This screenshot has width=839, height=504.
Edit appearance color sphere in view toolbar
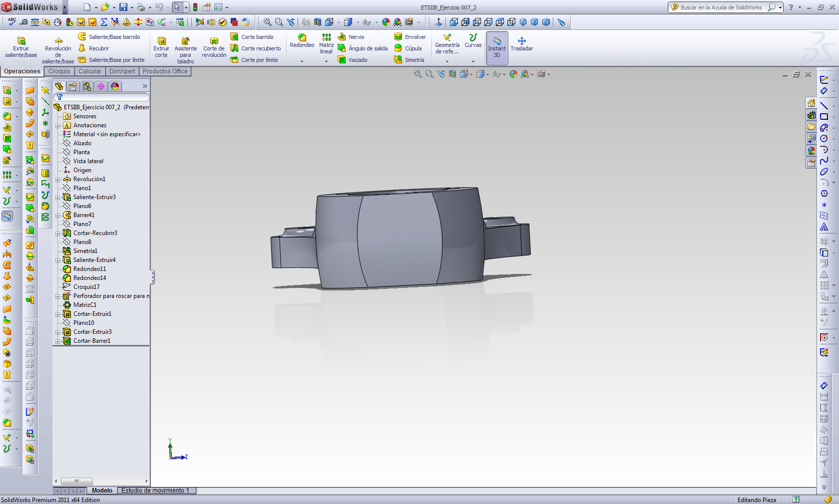pos(513,74)
